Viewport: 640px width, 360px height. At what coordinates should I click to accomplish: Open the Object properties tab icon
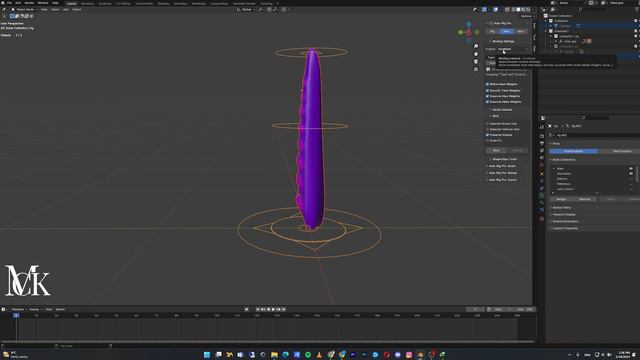click(x=542, y=173)
